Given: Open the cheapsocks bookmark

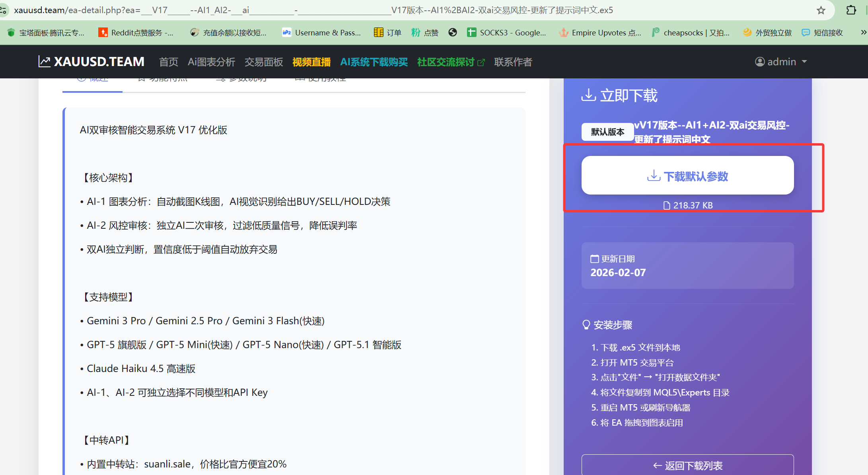Looking at the screenshot, I should coord(691,33).
